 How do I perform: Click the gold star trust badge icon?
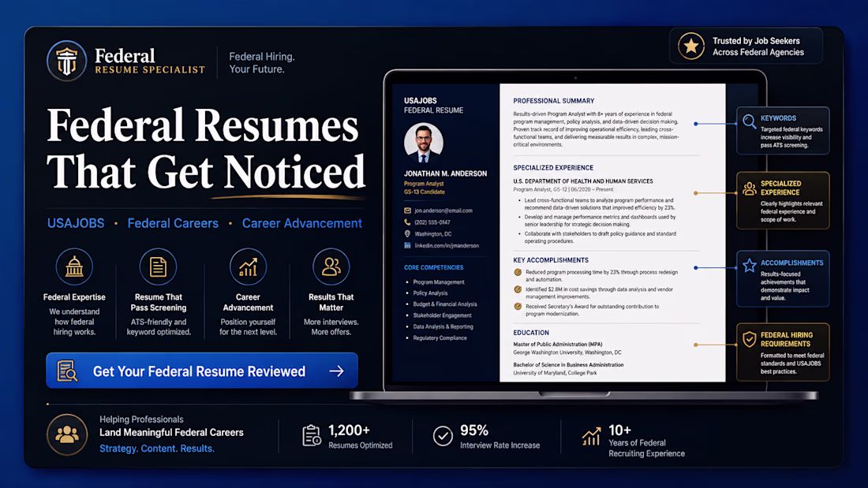tap(691, 46)
